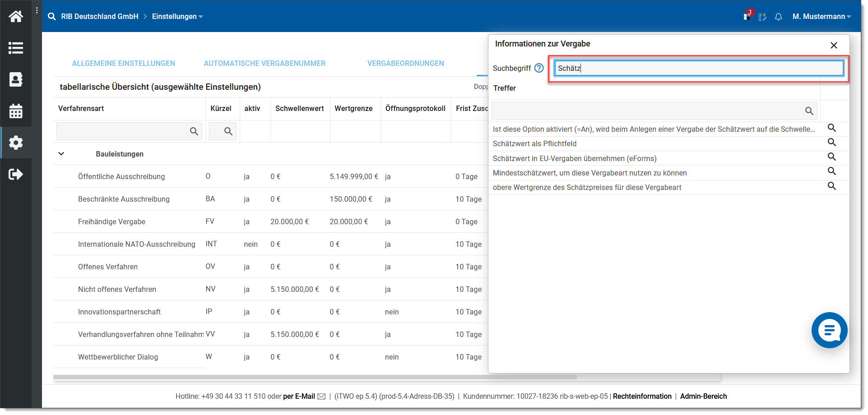Click the Kürzel column filter magnifier
The image size is (868, 415).
click(x=228, y=131)
